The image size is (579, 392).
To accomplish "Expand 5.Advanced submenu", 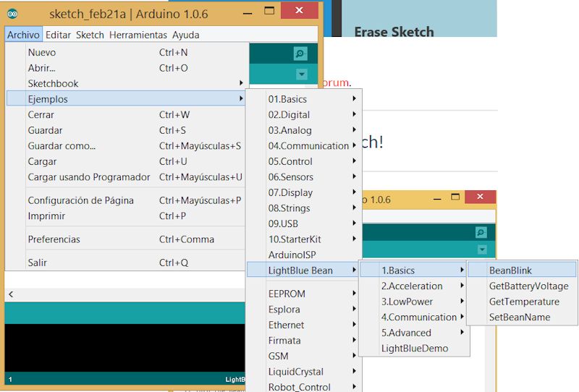I will coord(414,333).
